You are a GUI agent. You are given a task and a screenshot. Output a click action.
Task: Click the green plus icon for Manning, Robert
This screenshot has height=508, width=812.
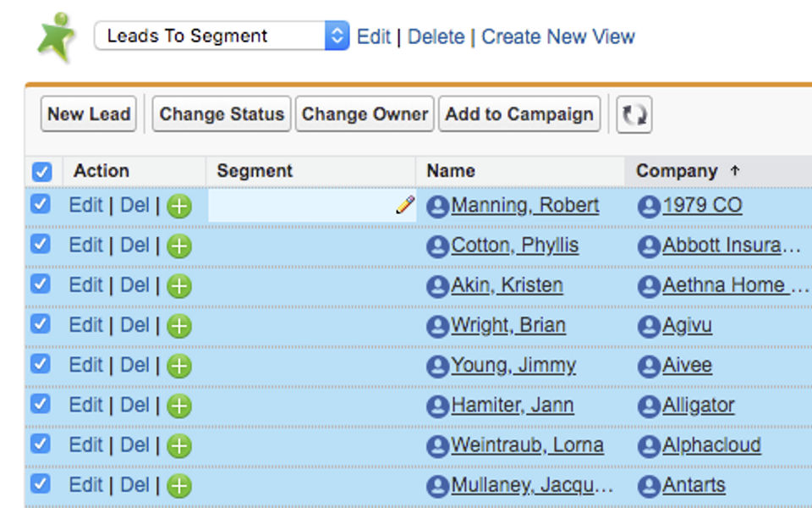click(179, 207)
